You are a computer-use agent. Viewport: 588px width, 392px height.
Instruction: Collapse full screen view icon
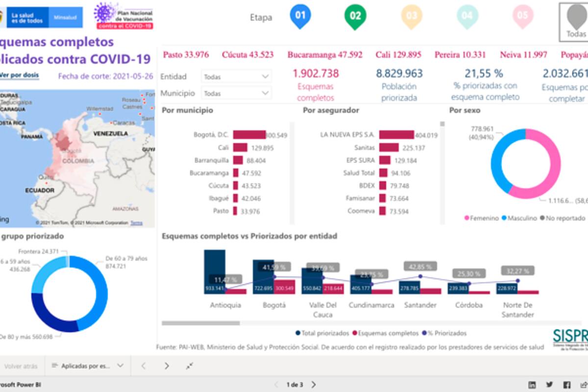point(190,366)
